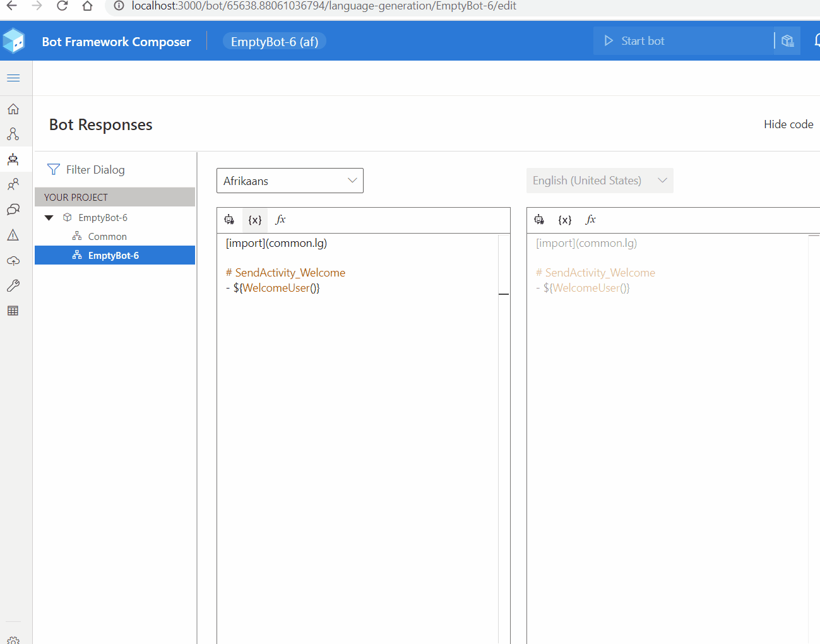Expand the hamburger navigation menu
This screenshot has width=820, height=644.
point(13,78)
